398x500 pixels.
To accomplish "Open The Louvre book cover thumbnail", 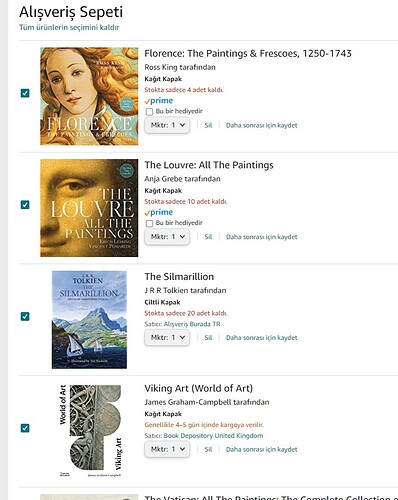I will click(x=89, y=208).
